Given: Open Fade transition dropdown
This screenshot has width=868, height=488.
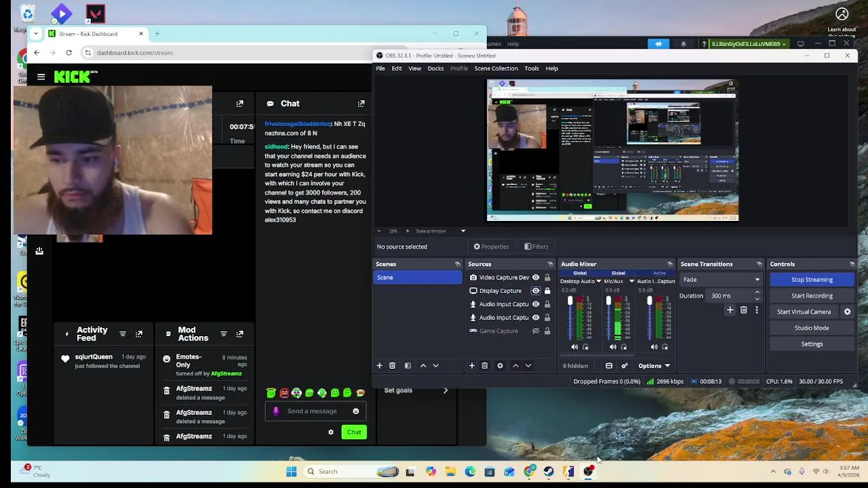Looking at the screenshot, I should pyautogui.click(x=722, y=280).
